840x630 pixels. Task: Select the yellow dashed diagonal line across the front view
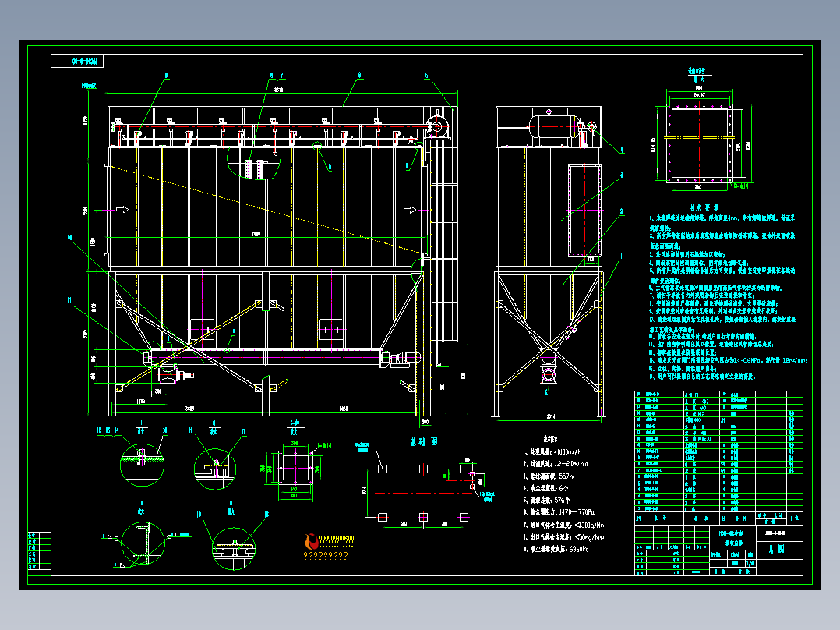[x=266, y=210]
